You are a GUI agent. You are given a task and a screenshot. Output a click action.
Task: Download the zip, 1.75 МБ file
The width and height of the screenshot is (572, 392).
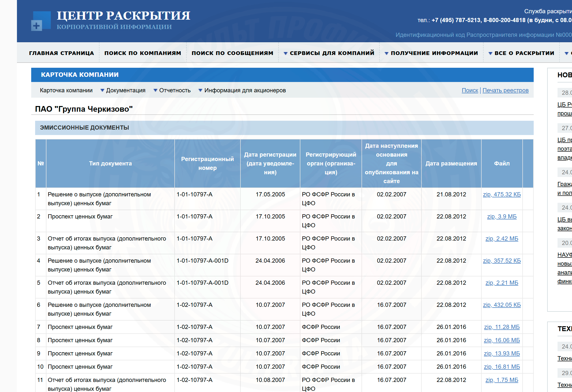(502, 380)
